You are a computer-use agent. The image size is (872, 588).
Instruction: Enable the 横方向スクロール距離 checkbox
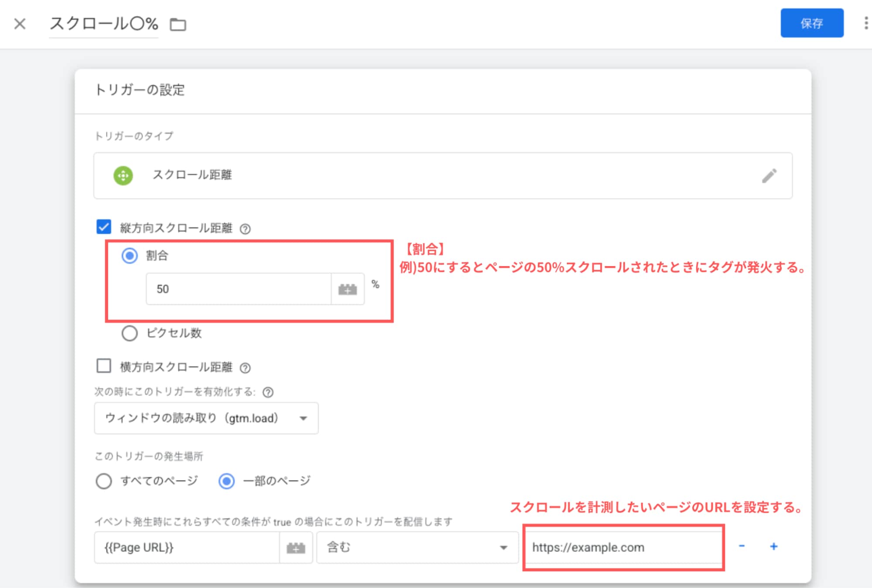point(103,366)
